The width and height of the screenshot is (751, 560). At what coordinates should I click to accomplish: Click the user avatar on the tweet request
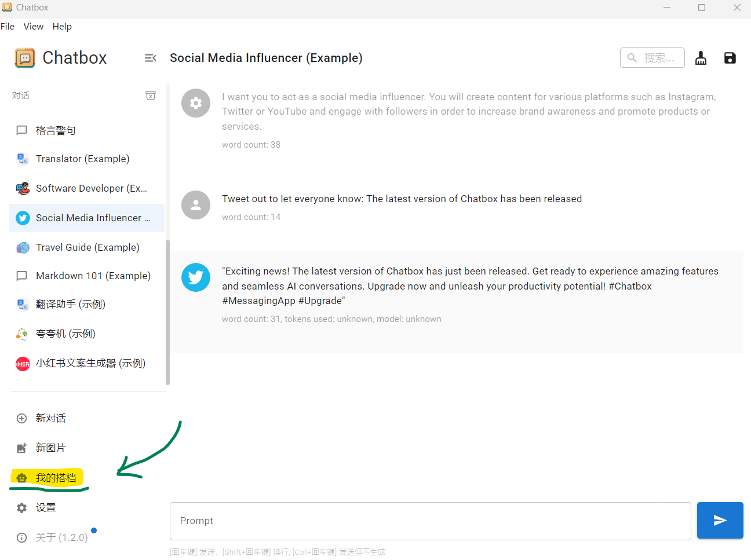196,205
